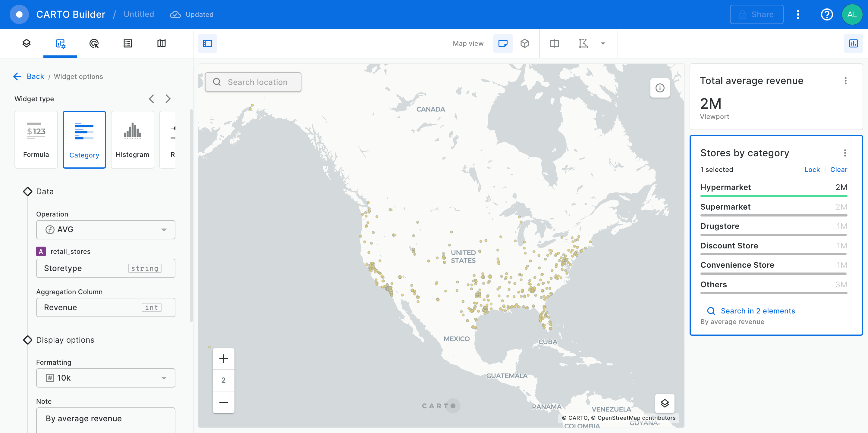The height and width of the screenshot is (433, 868).
Task: Click the Share button
Action: click(x=756, y=14)
